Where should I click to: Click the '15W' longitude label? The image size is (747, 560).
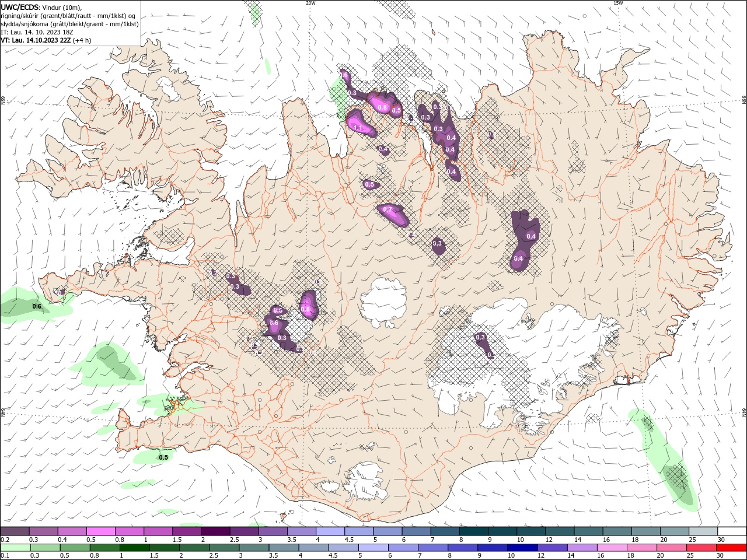click(617, 3)
